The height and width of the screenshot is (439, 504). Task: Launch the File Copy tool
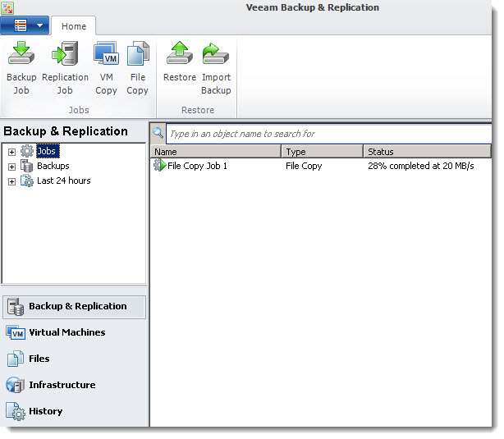138,68
